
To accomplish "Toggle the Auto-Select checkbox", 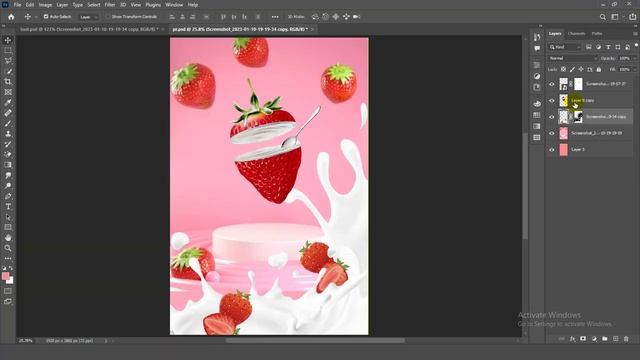I will pyautogui.click(x=46, y=17).
